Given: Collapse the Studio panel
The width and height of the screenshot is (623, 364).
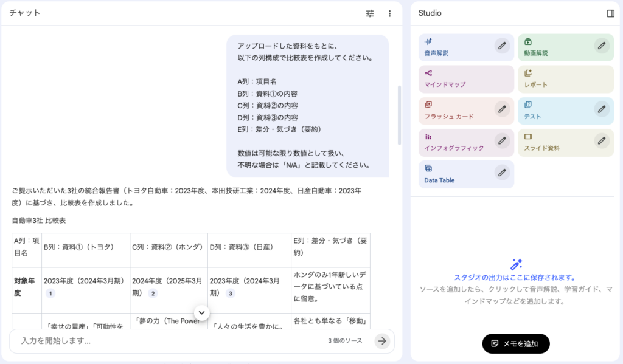Looking at the screenshot, I should point(610,13).
